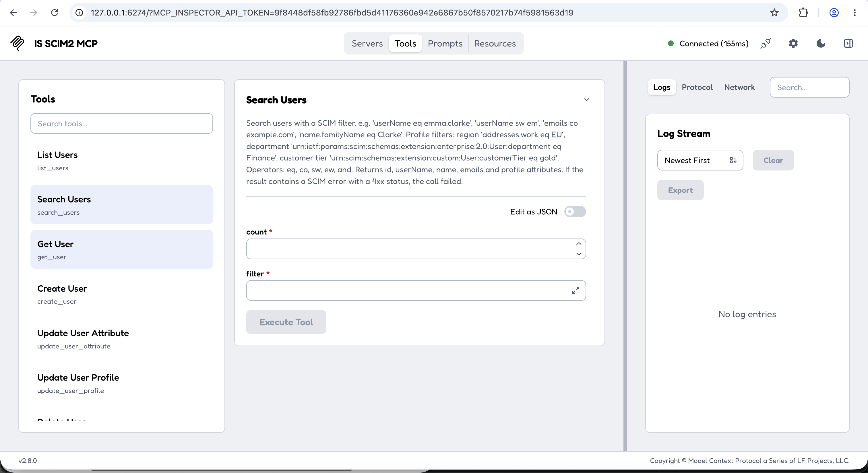Select the List Users tool

[122, 160]
